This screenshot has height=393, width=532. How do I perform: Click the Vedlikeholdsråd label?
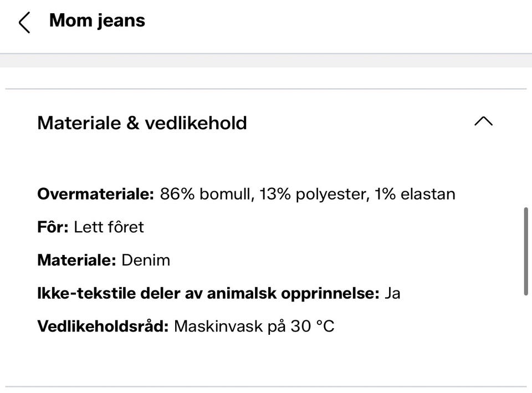103,326
